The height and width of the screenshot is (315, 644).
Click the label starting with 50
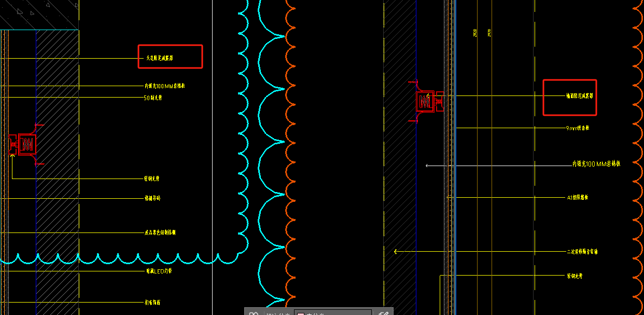[x=152, y=98]
